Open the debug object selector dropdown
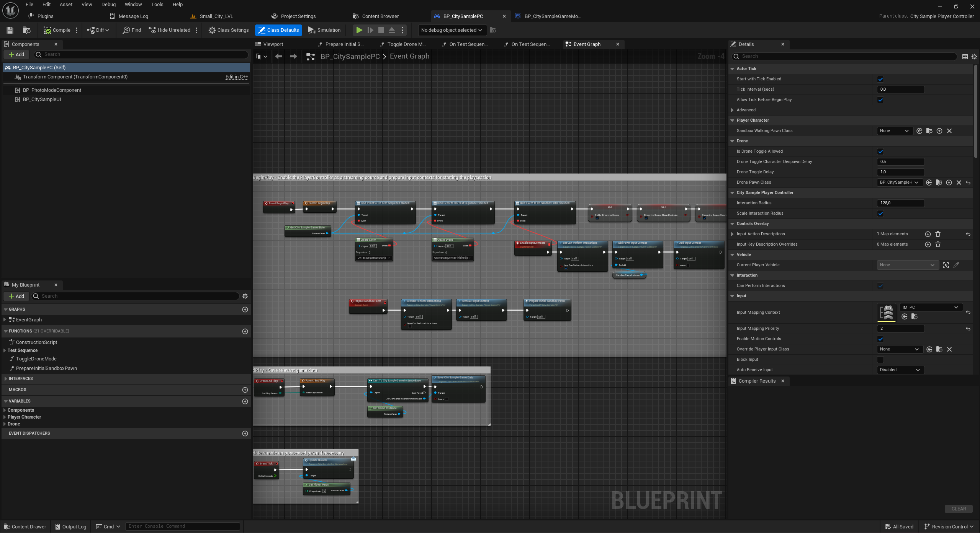Screen dimensions: 980x533 click(x=452, y=30)
